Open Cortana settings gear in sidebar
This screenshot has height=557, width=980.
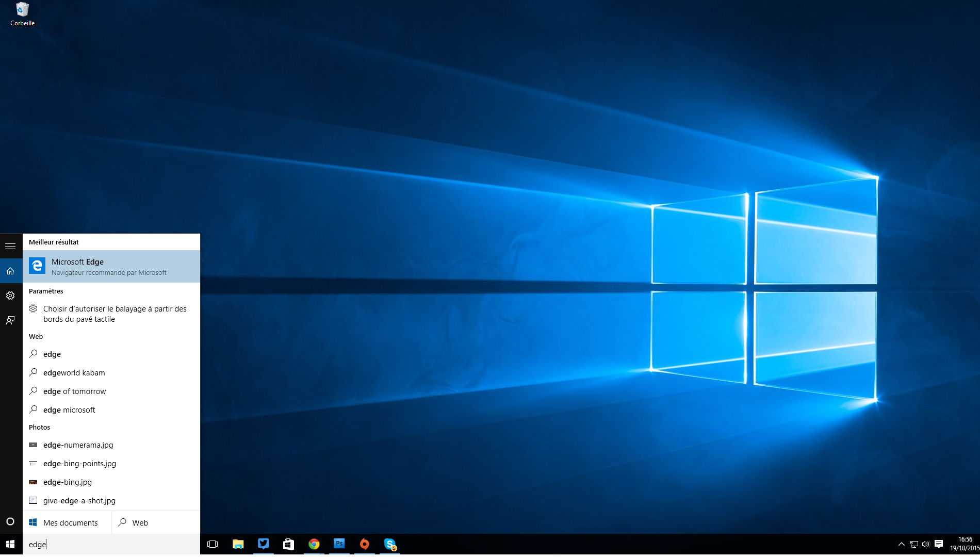10,296
